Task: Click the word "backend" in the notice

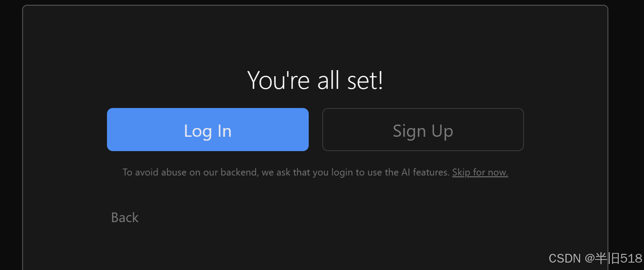Action: coord(239,172)
